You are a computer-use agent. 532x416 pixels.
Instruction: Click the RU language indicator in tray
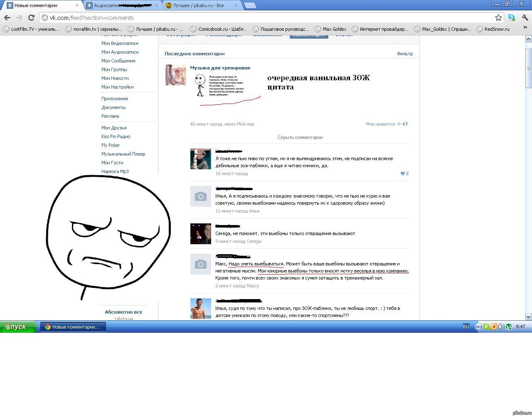click(466, 327)
